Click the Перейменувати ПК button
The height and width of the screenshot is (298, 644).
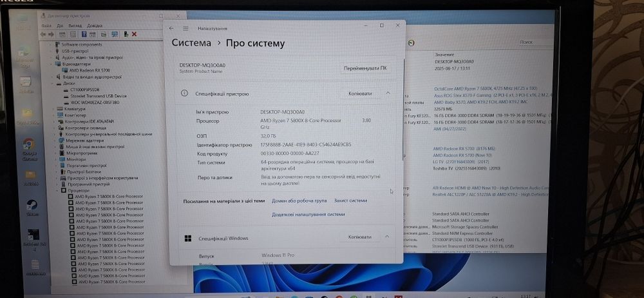pos(366,68)
